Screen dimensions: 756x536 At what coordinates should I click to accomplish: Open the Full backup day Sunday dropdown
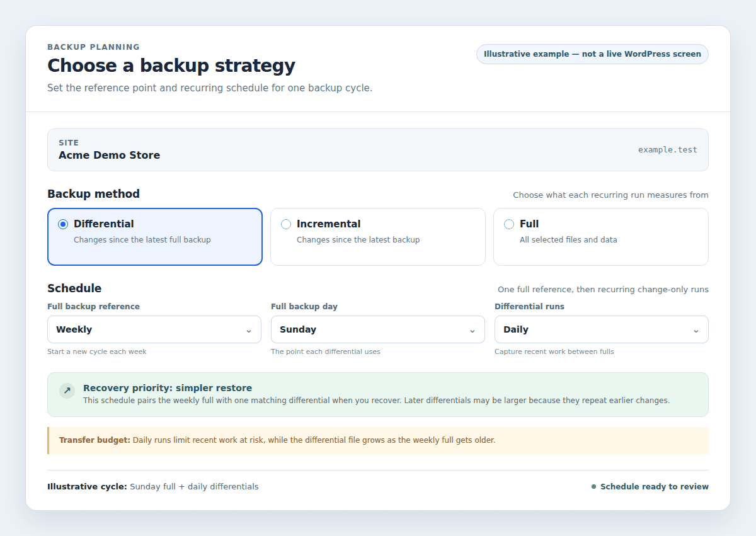(x=378, y=329)
